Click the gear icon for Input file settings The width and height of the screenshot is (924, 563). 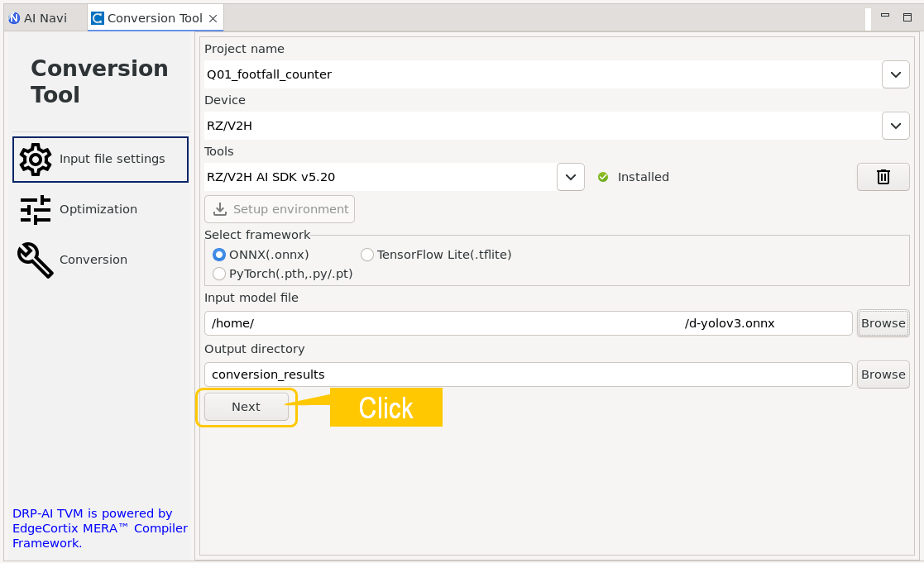(36, 159)
